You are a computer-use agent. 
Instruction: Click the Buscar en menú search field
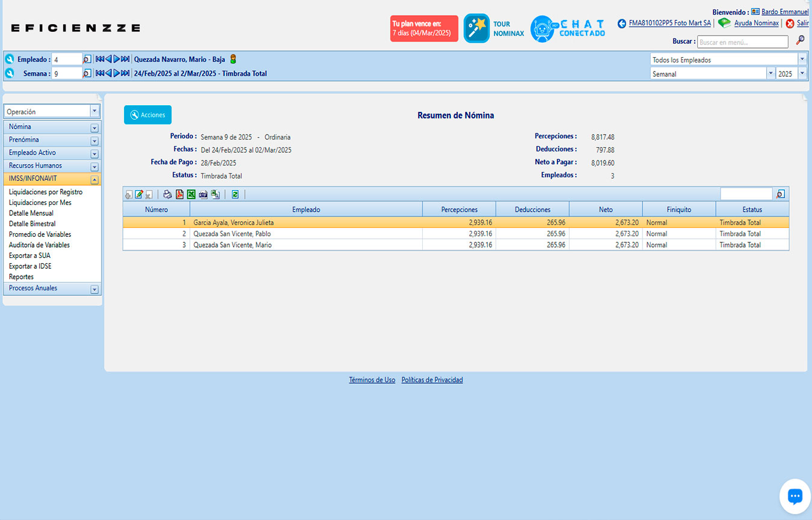tap(742, 42)
